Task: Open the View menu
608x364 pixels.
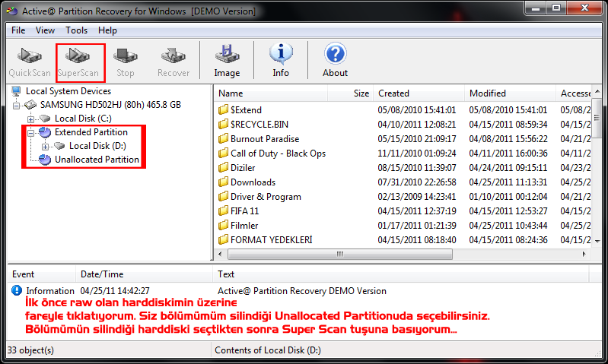Action: 45,30
